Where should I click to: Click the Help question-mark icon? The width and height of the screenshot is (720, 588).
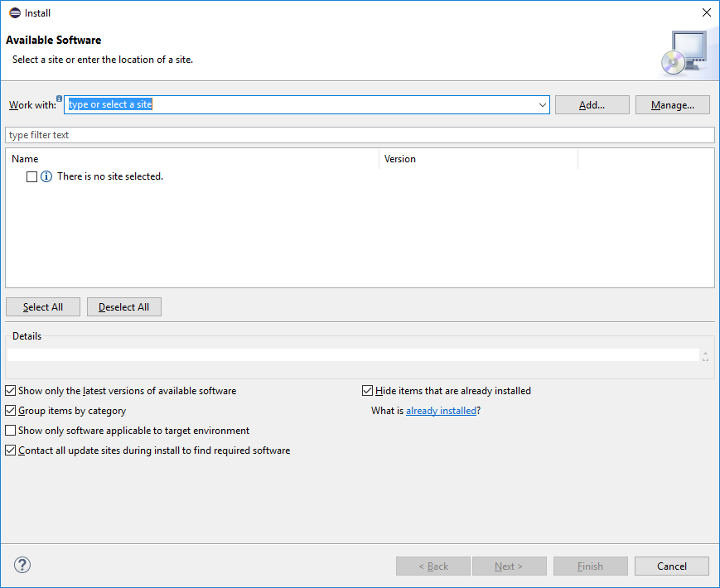(x=22, y=565)
